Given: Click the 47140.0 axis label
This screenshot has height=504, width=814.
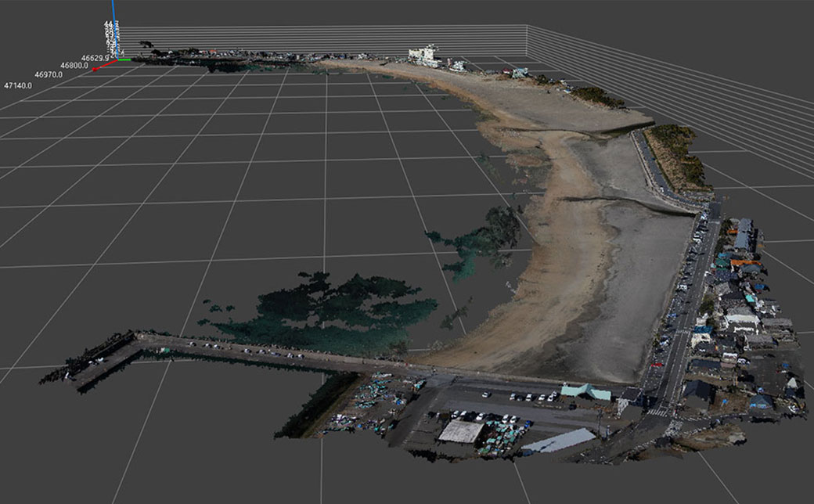Looking at the screenshot, I should 18,85.
